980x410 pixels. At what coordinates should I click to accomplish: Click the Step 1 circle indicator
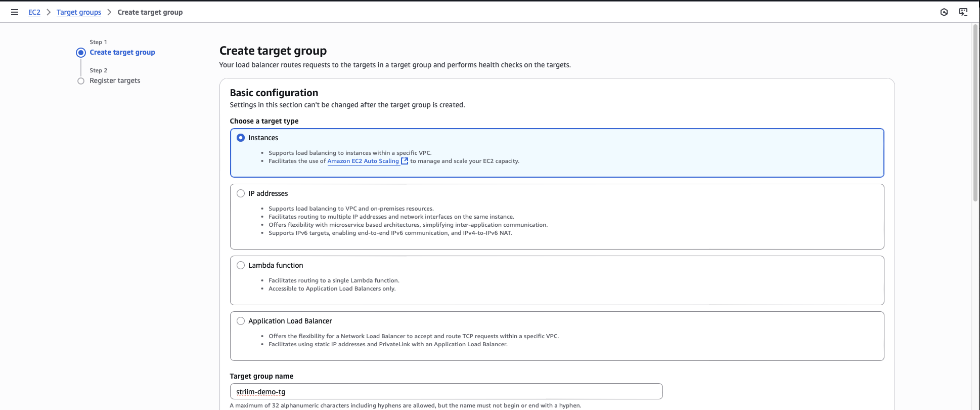pos(80,53)
